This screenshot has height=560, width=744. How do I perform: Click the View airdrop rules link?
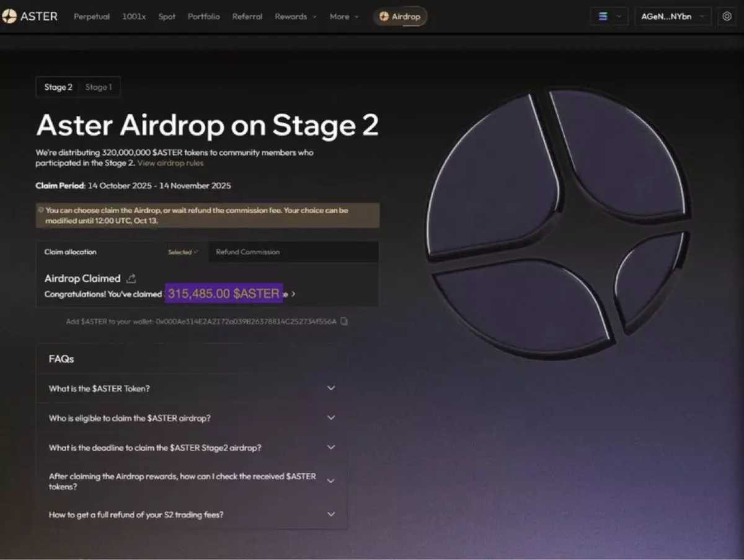(170, 163)
